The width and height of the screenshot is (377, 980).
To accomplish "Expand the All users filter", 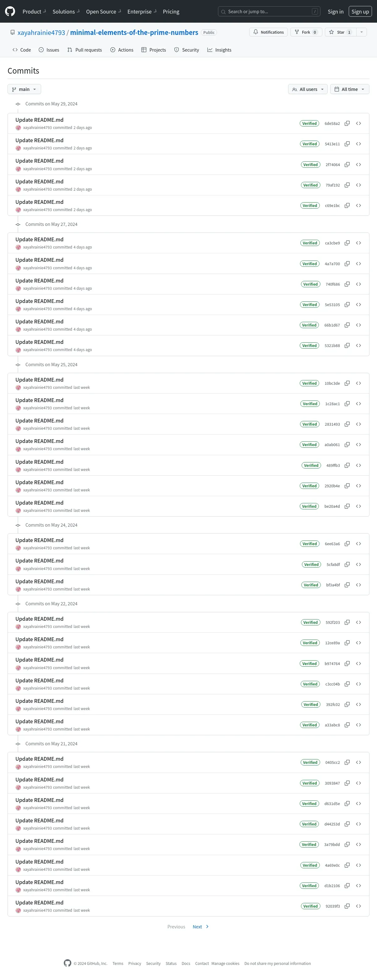I will click(308, 89).
